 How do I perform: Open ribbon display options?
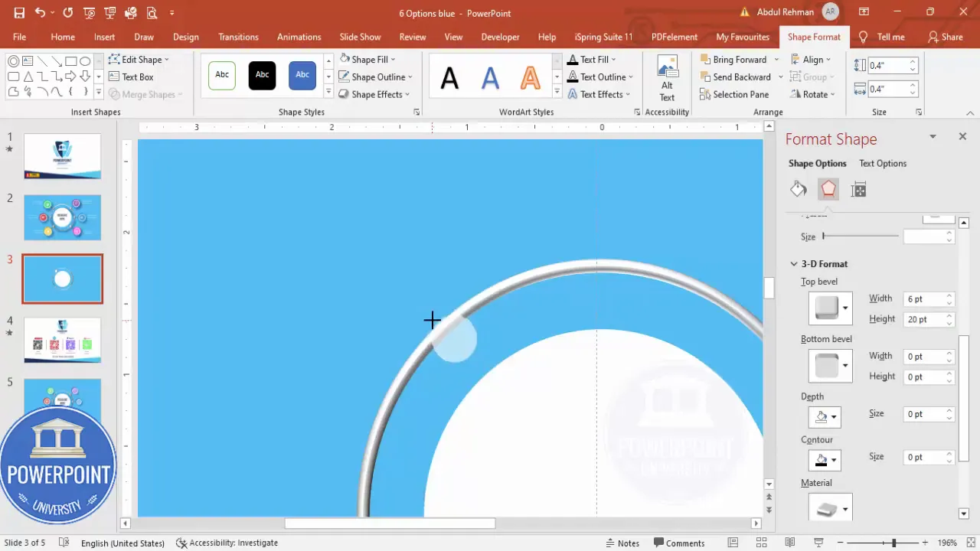pos(864,12)
